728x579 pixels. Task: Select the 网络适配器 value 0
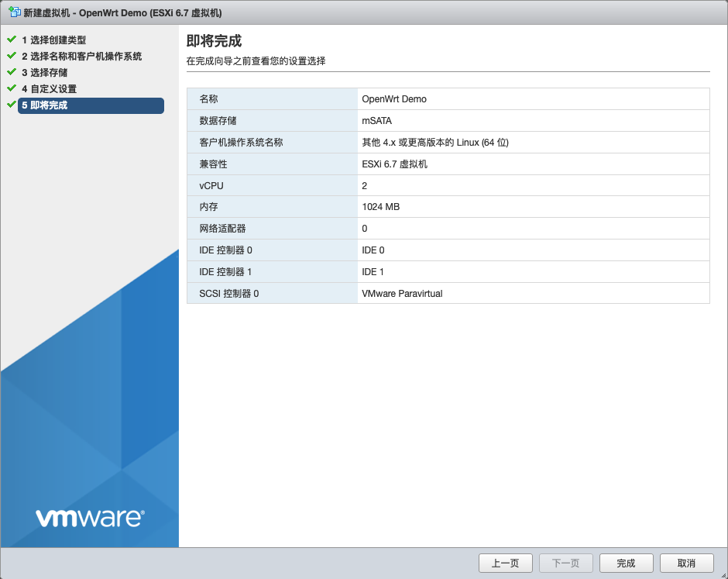[x=534, y=229]
